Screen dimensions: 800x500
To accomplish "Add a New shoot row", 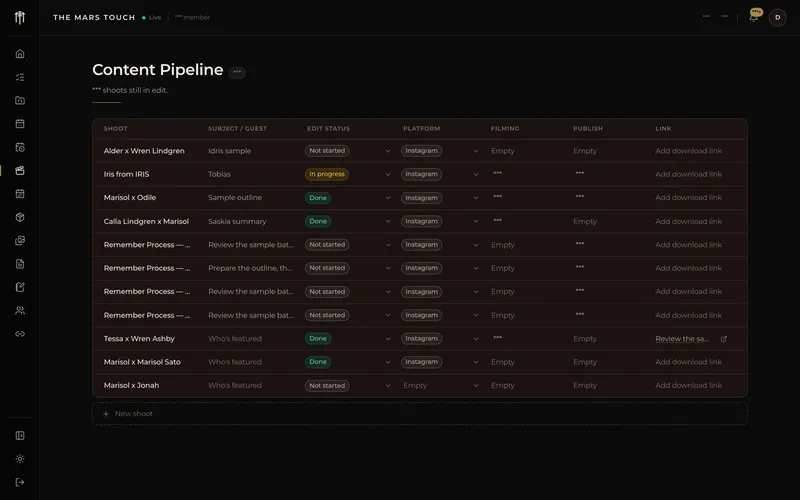I will [419, 414].
